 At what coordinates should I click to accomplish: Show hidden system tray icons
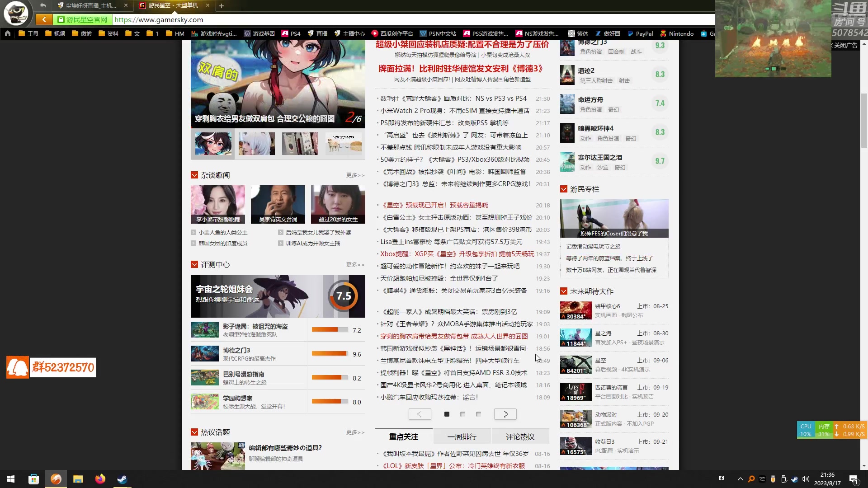click(740, 479)
